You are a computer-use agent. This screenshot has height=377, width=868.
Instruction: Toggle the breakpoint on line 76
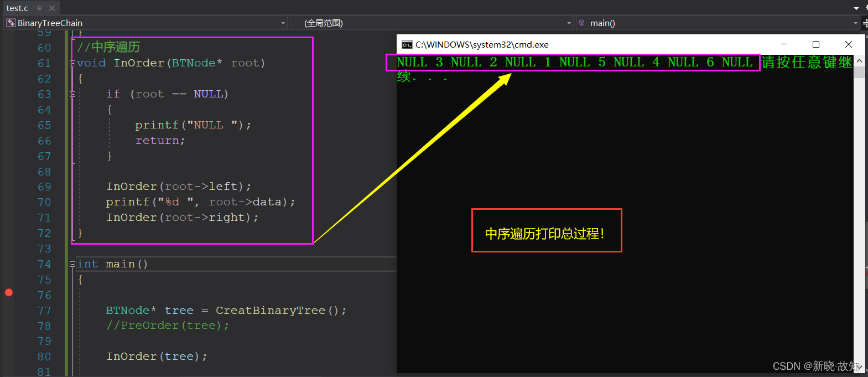[9, 292]
